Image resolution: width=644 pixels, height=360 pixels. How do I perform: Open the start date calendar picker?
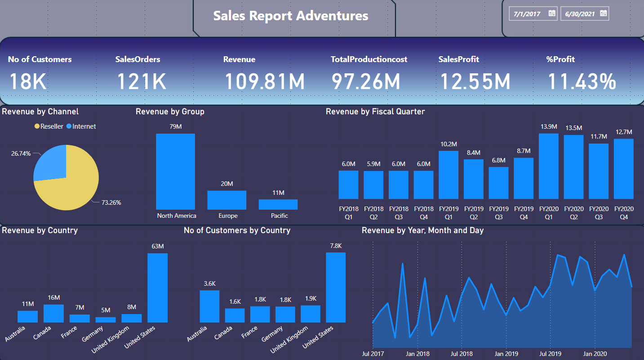[x=552, y=13]
